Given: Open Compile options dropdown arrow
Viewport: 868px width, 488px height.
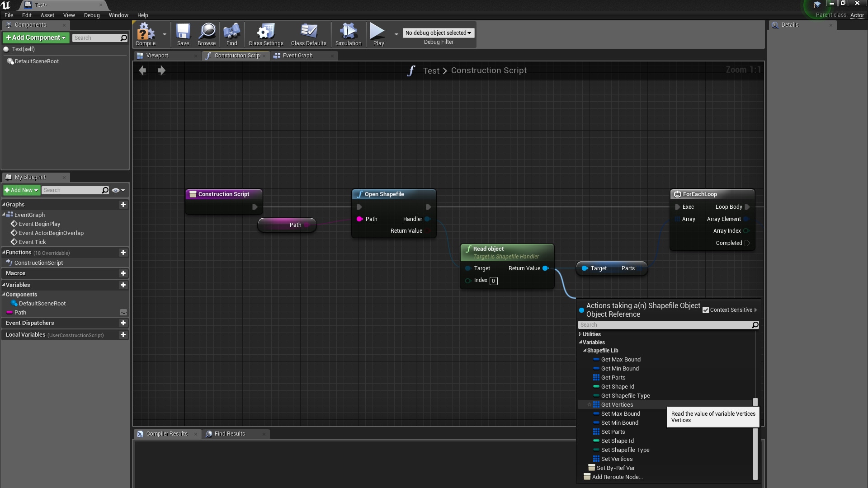Looking at the screenshot, I should (x=165, y=34).
